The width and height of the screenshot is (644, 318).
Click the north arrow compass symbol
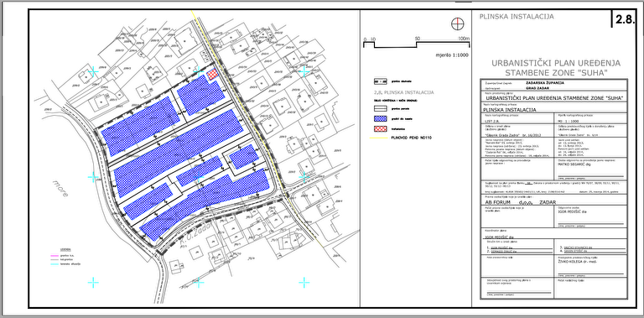tap(457, 24)
